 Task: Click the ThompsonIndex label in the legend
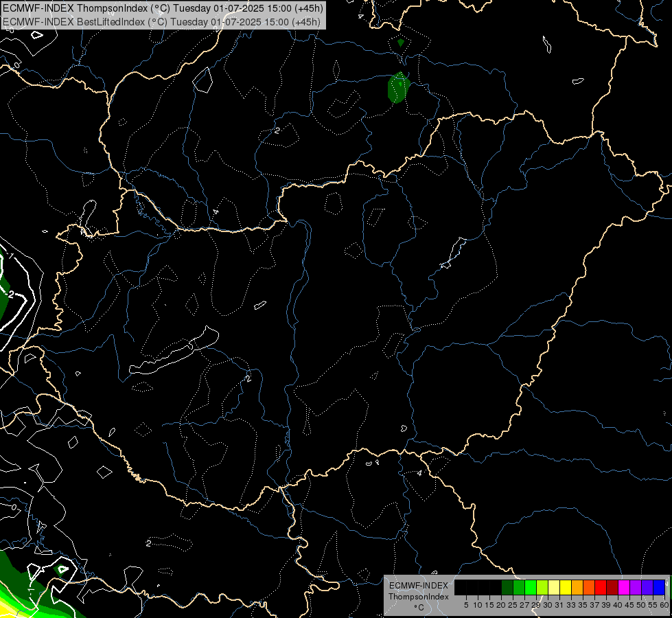tap(418, 597)
